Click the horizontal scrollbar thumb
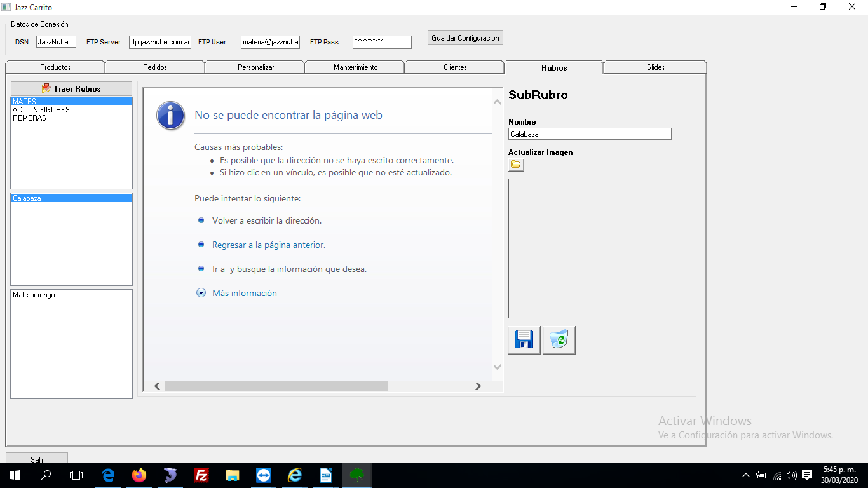The width and height of the screenshot is (868, 488). (x=276, y=386)
